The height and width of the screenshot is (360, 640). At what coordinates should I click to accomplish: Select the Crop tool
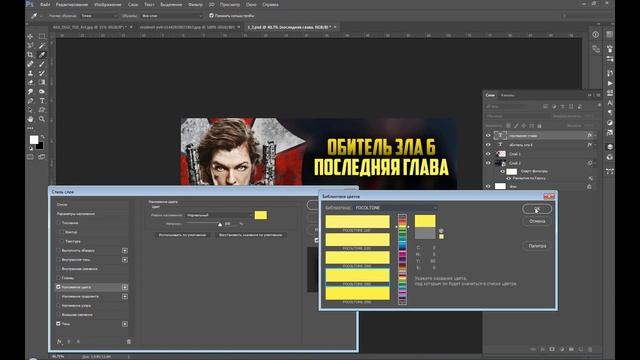coord(30,55)
